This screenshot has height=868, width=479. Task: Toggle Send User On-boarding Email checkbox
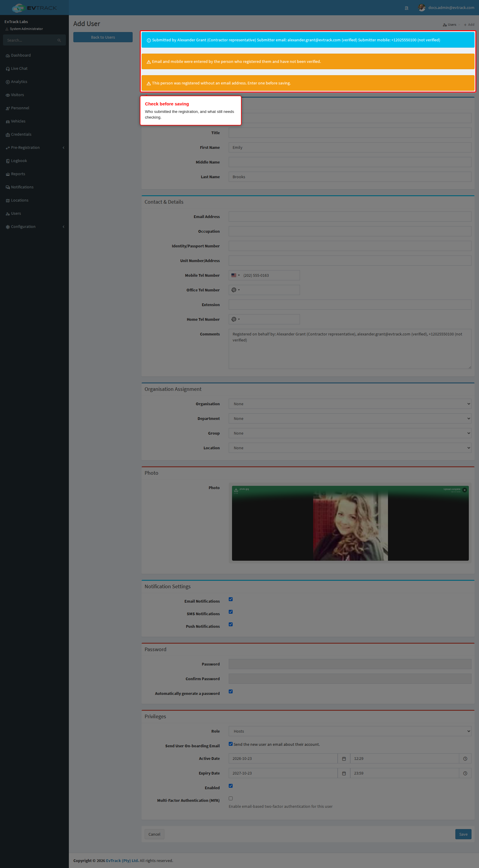pos(231,744)
